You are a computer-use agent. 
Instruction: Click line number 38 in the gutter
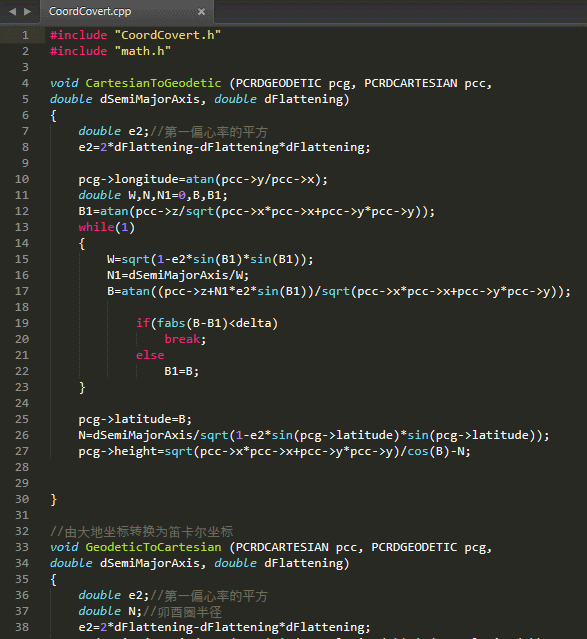click(x=22, y=627)
